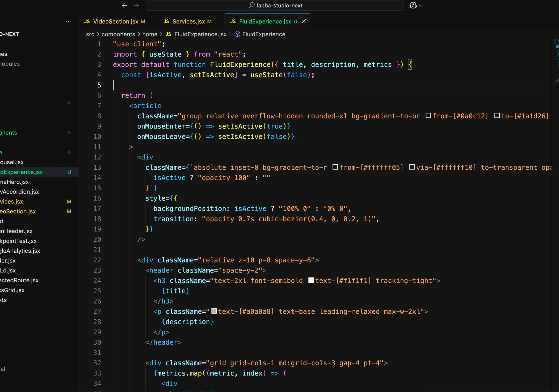Open the More Actions (...) icon in Explorer

(68, 21)
